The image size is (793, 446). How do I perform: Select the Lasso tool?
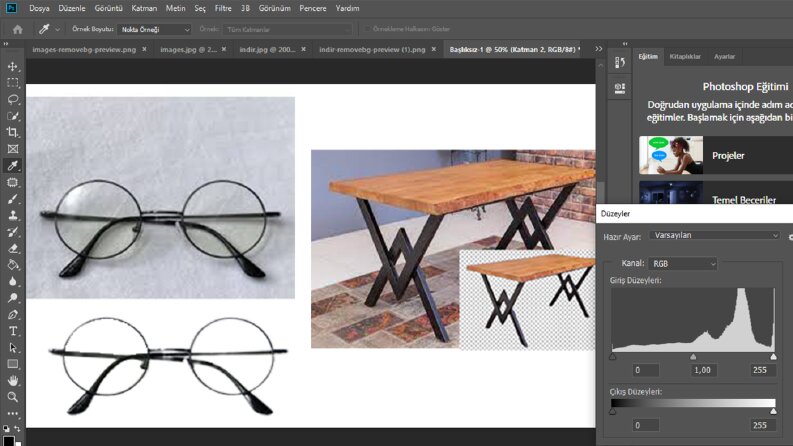(13, 100)
